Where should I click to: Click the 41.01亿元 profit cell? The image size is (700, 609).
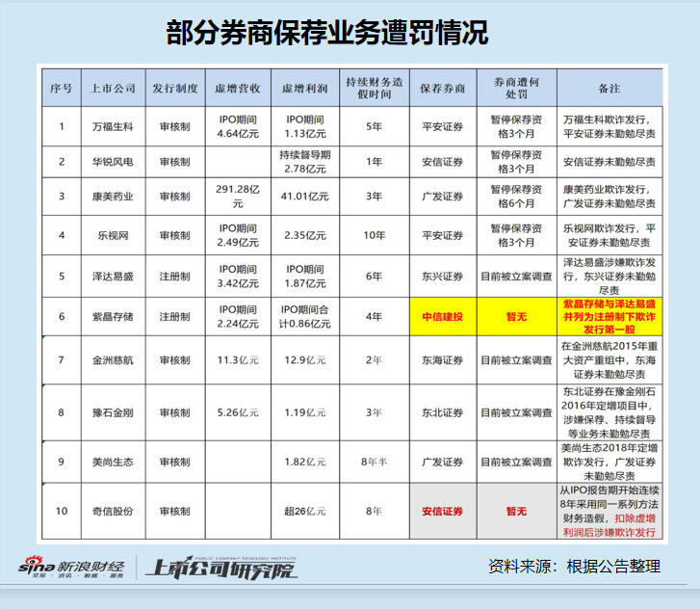tap(305, 197)
